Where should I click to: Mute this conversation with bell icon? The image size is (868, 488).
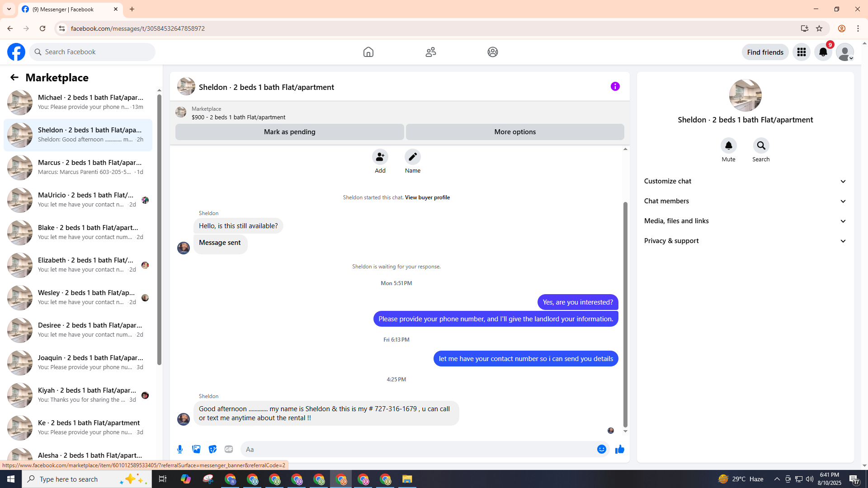[x=728, y=146]
